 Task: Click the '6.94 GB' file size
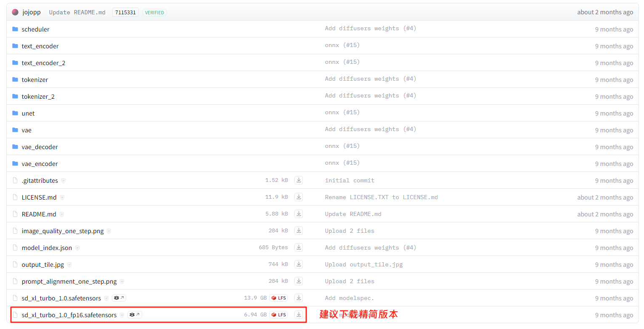[x=255, y=315]
